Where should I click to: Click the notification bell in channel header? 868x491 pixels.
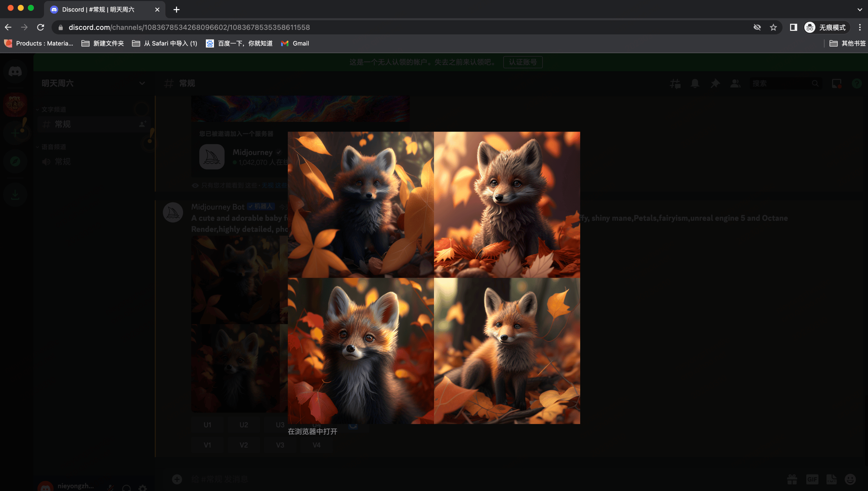coord(695,83)
